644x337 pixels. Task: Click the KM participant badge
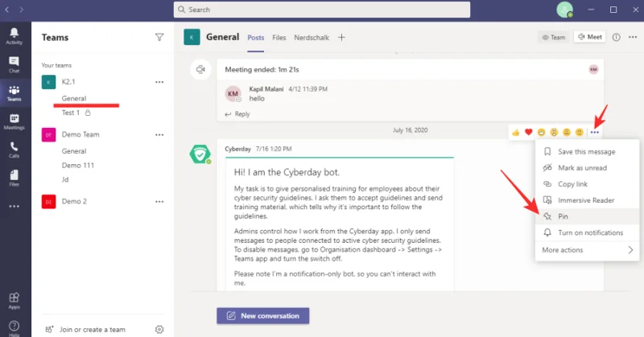[x=593, y=69]
